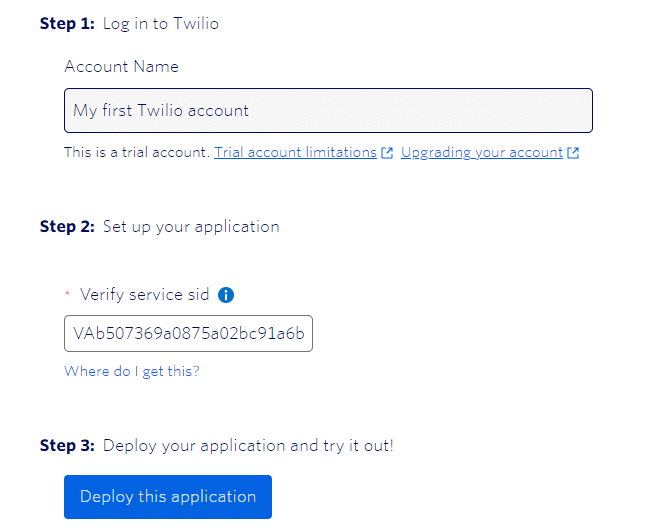650x528 pixels.
Task: Click the bold Step 2 heading
Action: (x=67, y=227)
